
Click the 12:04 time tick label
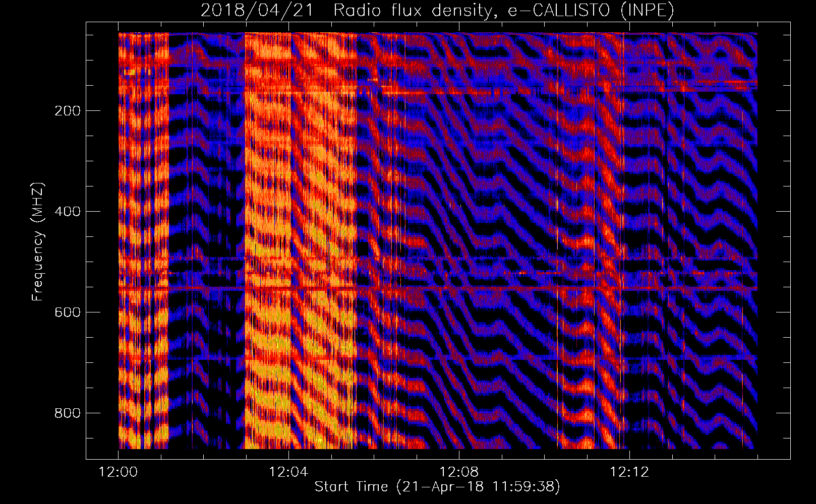288,472
